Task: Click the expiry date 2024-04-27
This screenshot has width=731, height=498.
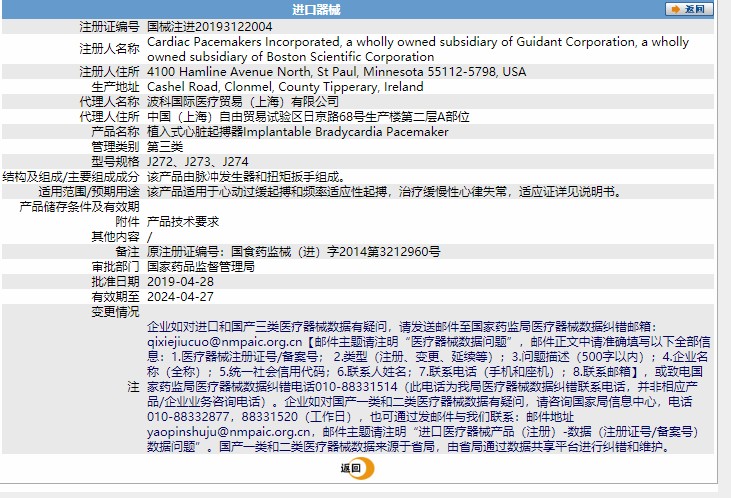Action: point(180,296)
